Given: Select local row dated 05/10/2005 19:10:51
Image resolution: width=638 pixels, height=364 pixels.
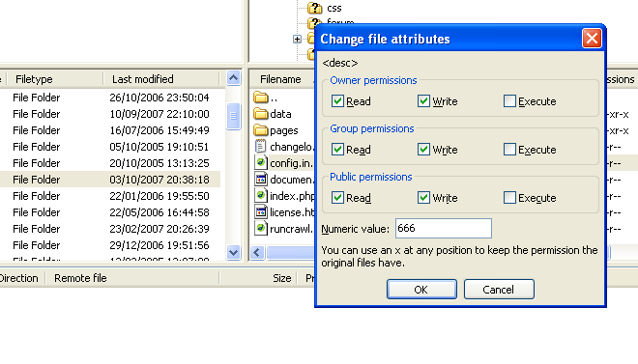Looking at the screenshot, I should [110, 147].
